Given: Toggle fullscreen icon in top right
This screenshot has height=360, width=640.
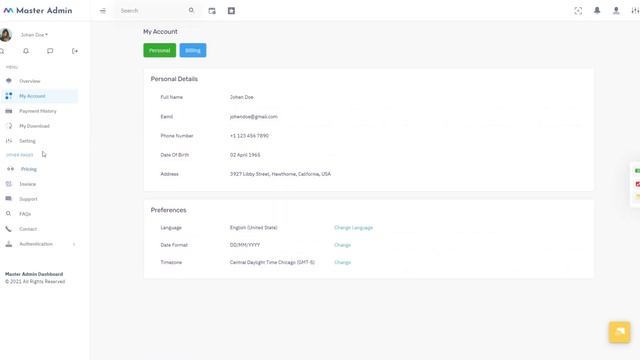Looking at the screenshot, I should coord(578,11).
